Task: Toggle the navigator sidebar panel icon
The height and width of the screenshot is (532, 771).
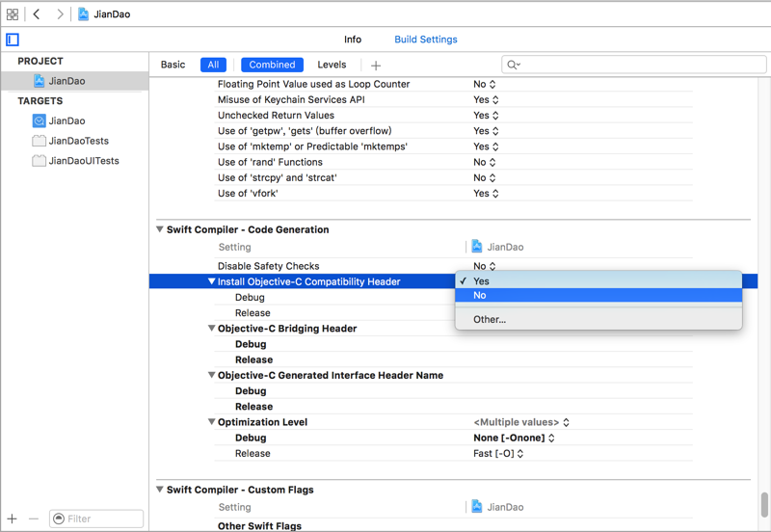Action: [x=13, y=40]
